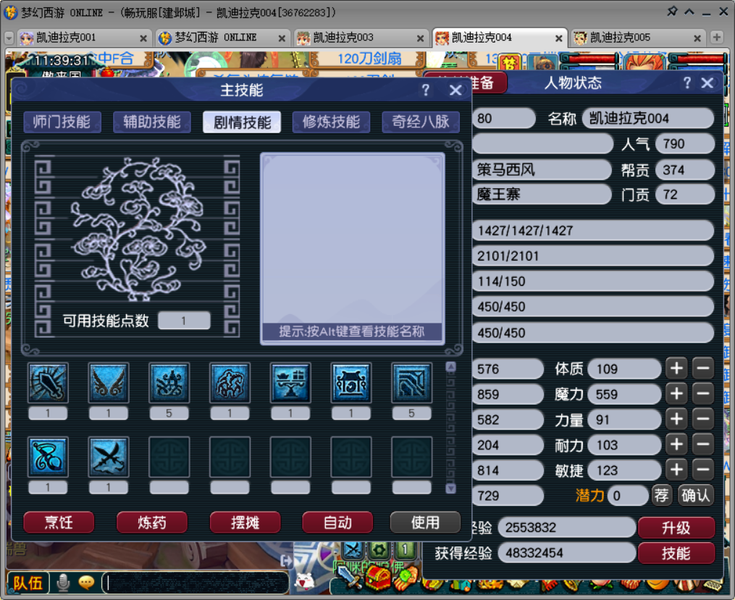
Task: Select the table-and-window skill icon
Action: (290, 382)
